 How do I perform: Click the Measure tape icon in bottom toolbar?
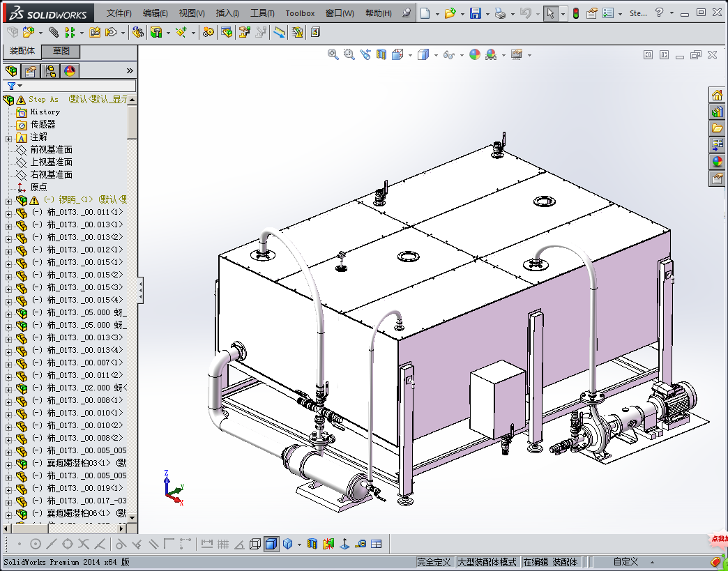click(361, 544)
